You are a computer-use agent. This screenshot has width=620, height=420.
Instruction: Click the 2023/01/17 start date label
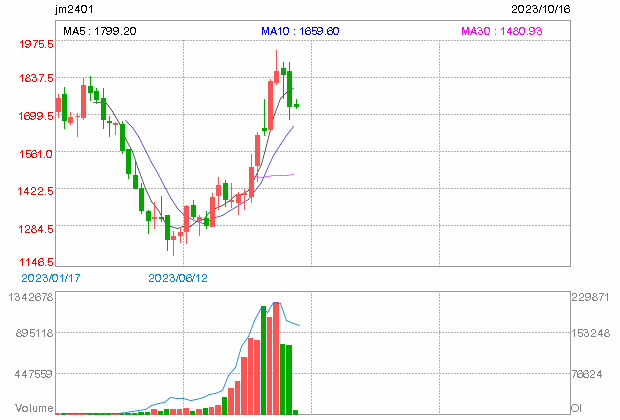[x=51, y=278]
